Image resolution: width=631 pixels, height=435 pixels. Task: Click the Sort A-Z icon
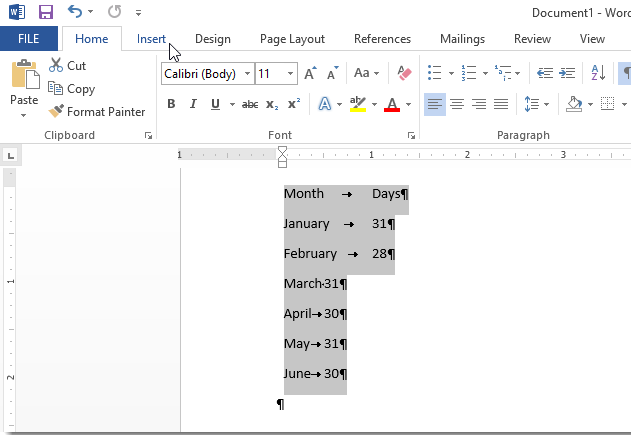point(598,73)
